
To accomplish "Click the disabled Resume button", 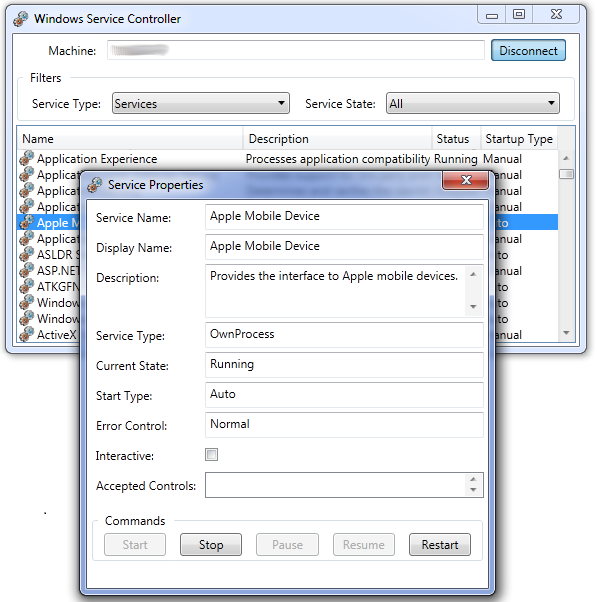I will tap(364, 544).
